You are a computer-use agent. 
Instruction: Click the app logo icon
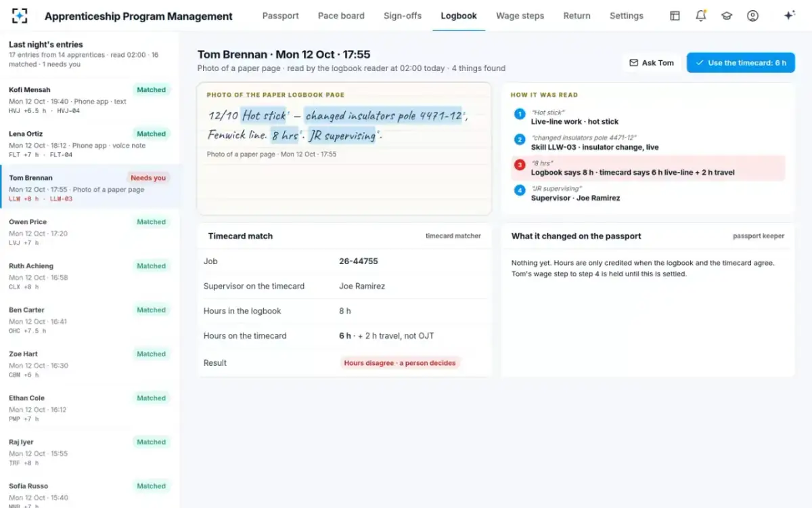point(20,16)
